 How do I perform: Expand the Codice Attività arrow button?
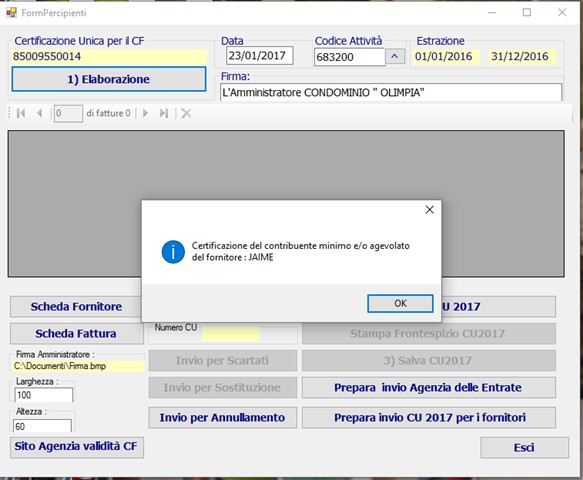pyautogui.click(x=395, y=57)
